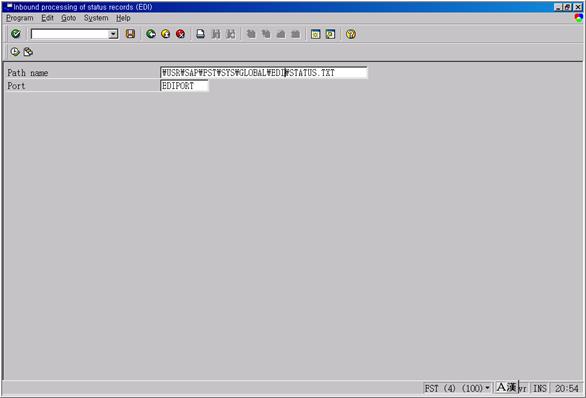Click the yellow Help question mark icon
586x398 pixels.
[351, 34]
